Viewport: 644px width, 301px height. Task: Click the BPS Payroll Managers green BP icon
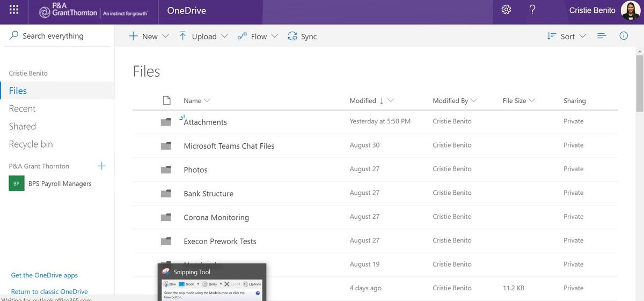(x=17, y=183)
